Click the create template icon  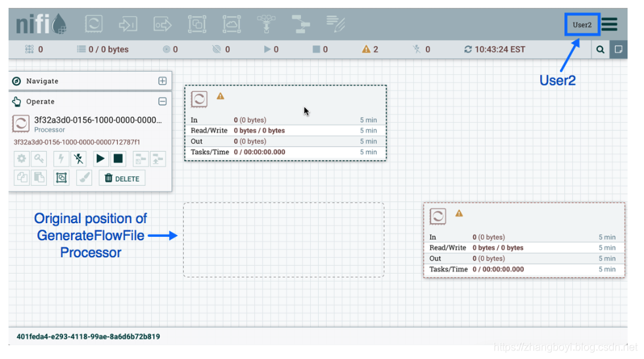coord(141,159)
